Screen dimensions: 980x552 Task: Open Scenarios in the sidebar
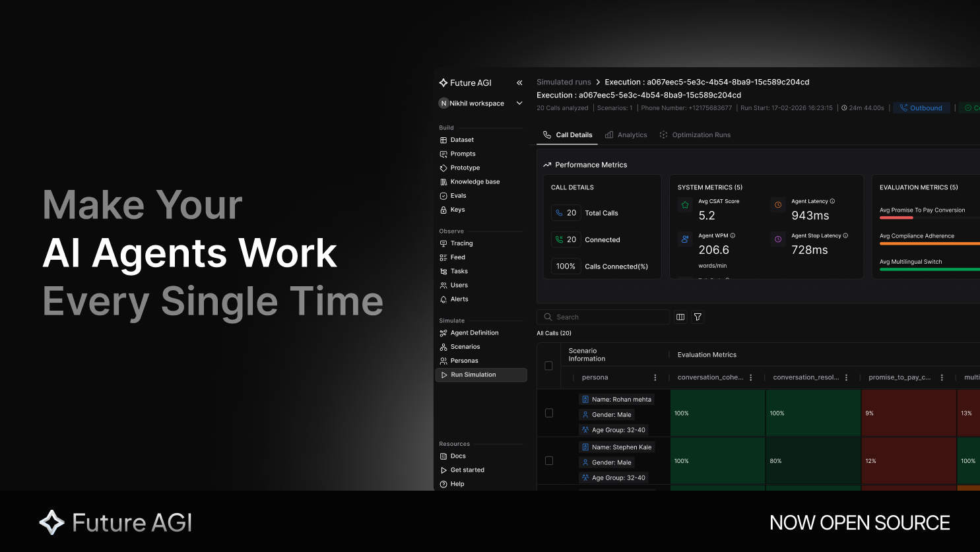[x=459, y=347]
